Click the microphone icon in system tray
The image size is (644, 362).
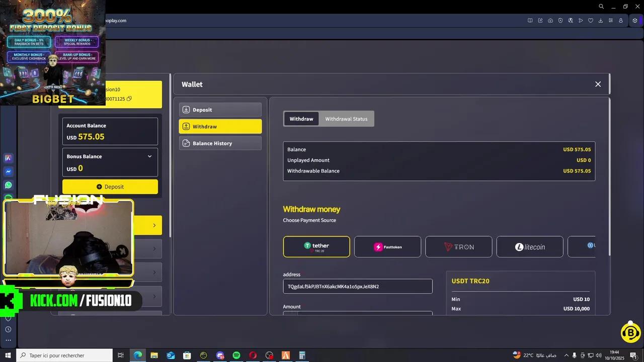[x=575, y=355]
